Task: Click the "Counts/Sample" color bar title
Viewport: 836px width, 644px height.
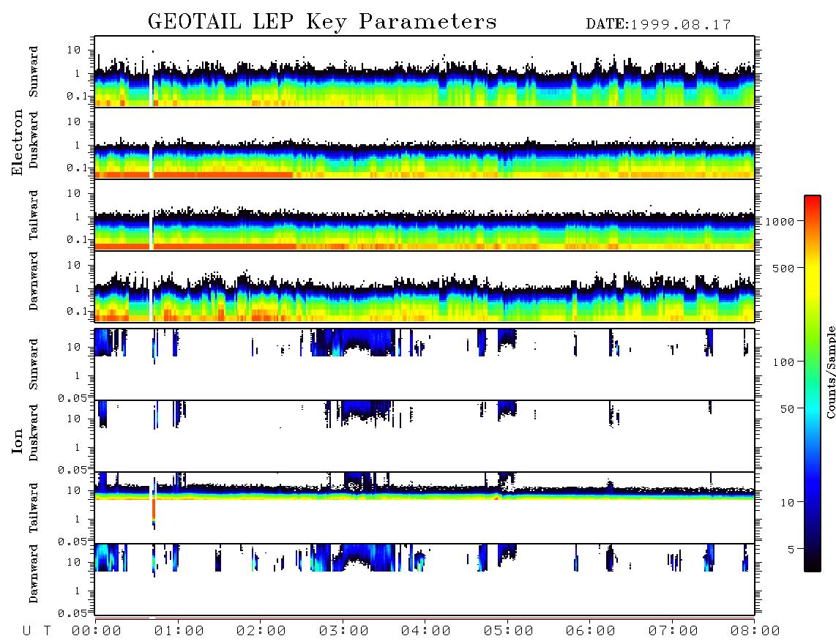Action: [831, 372]
